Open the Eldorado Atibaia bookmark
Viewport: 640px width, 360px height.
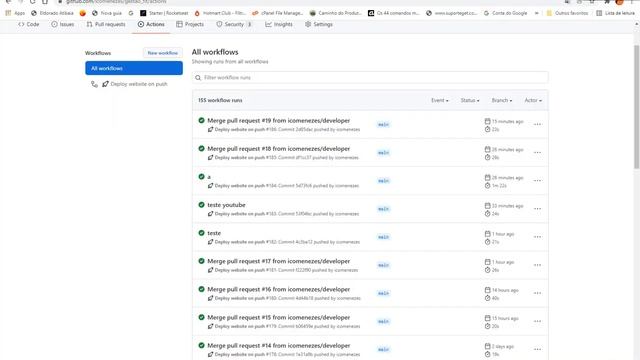pos(52,13)
